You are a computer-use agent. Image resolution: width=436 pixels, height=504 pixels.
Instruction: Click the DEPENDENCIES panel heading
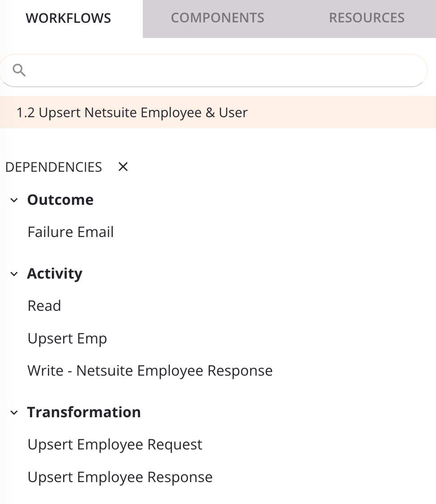click(x=53, y=167)
